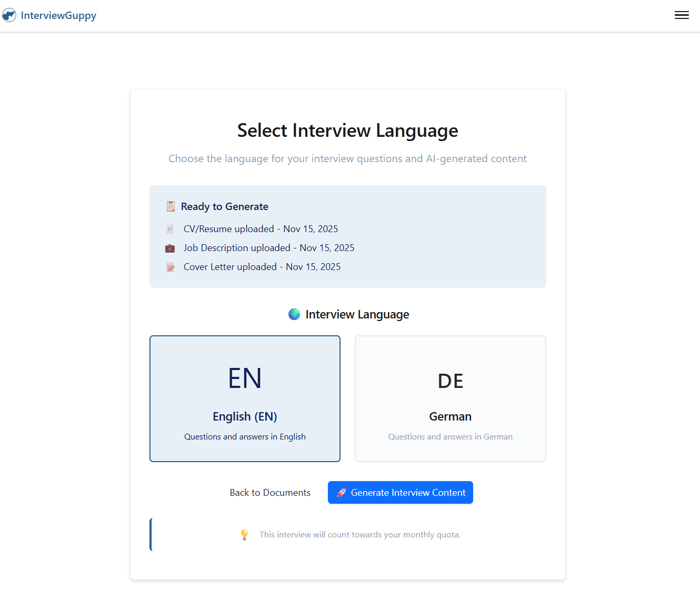This screenshot has width=700, height=599.
Task: Click Back to Documents
Action: pyautogui.click(x=270, y=493)
